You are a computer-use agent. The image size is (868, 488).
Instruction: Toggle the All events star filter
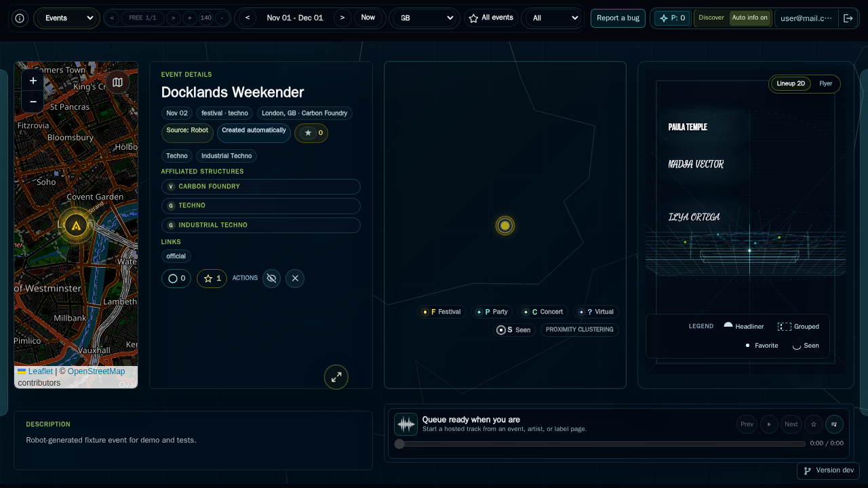492,18
